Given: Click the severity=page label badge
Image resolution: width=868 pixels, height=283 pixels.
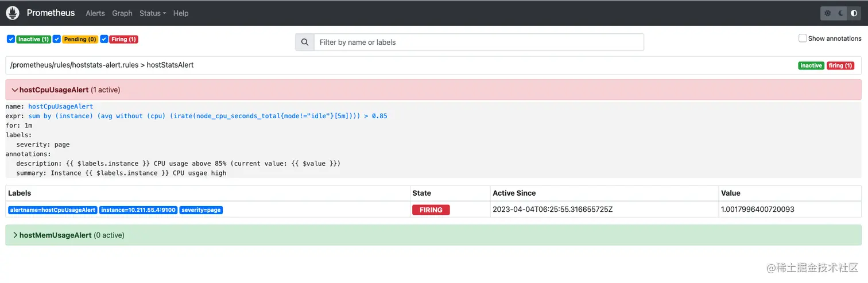Looking at the screenshot, I should pyautogui.click(x=201, y=210).
